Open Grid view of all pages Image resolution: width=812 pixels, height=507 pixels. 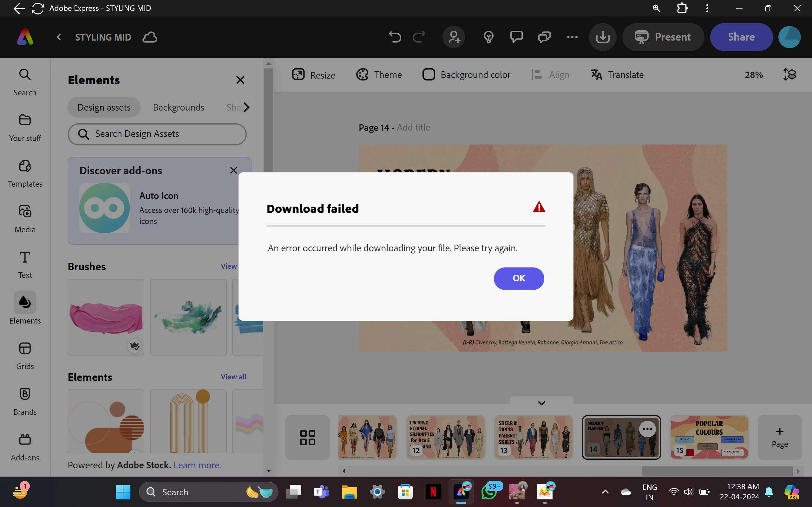[x=307, y=437]
